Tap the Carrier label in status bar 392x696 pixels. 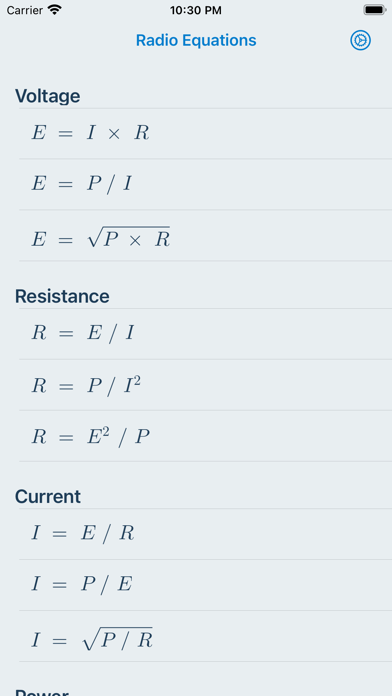coord(24,10)
